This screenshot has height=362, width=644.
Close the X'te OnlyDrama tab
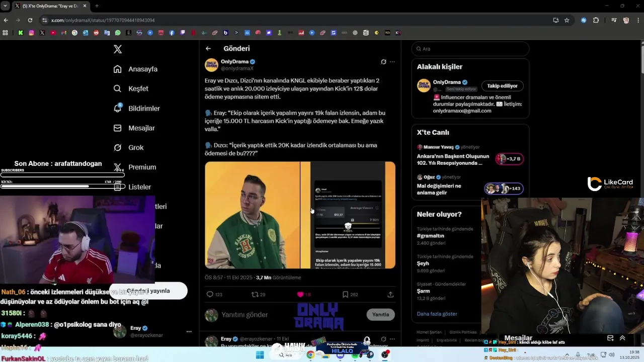point(85,6)
